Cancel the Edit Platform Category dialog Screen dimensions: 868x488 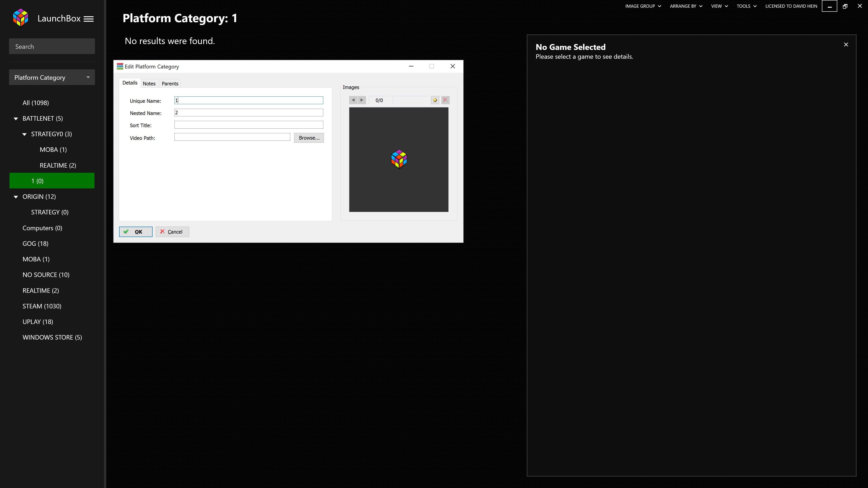coord(172,232)
